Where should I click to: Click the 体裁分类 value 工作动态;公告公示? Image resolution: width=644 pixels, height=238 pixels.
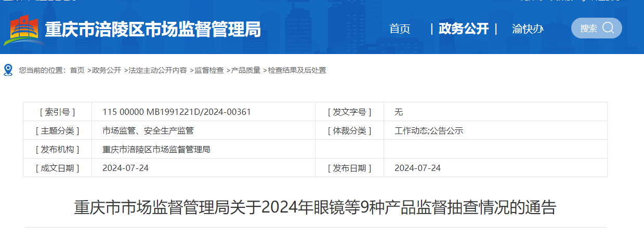(x=429, y=130)
